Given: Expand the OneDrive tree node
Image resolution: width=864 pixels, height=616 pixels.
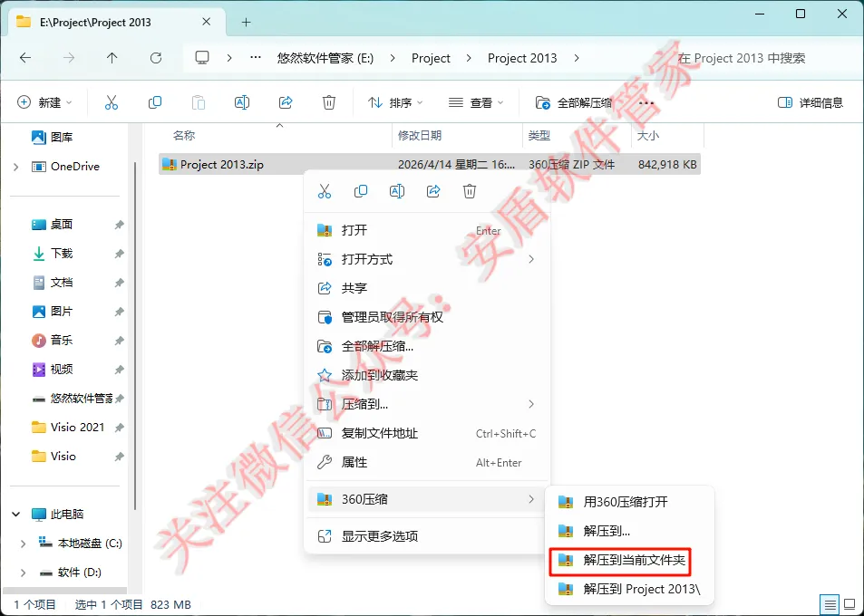Looking at the screenshot, I should pyautogui.click(x=16, y=167).
